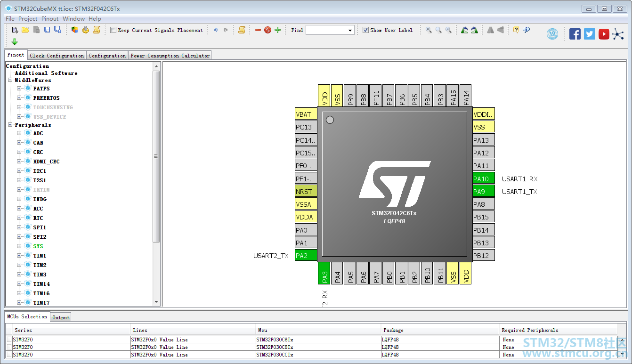Check the STM32F030CCTx row checkbox
632x364 pixels.
(9, 355)
